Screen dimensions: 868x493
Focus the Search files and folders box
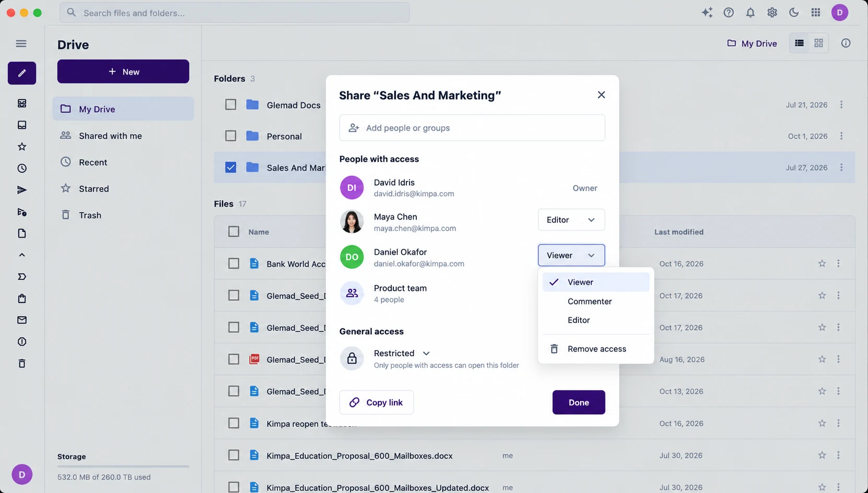[234, 13]
